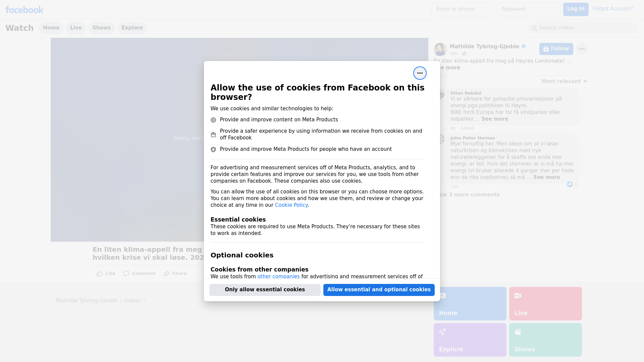Open the other companies link
The height and width of the screenshot is (362, 644).
pos(278,277)
